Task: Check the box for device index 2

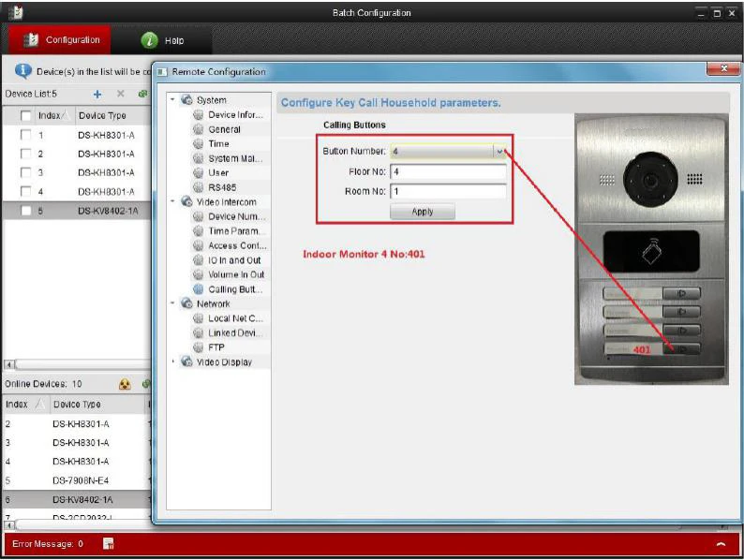Action: (x=25, y=154)
